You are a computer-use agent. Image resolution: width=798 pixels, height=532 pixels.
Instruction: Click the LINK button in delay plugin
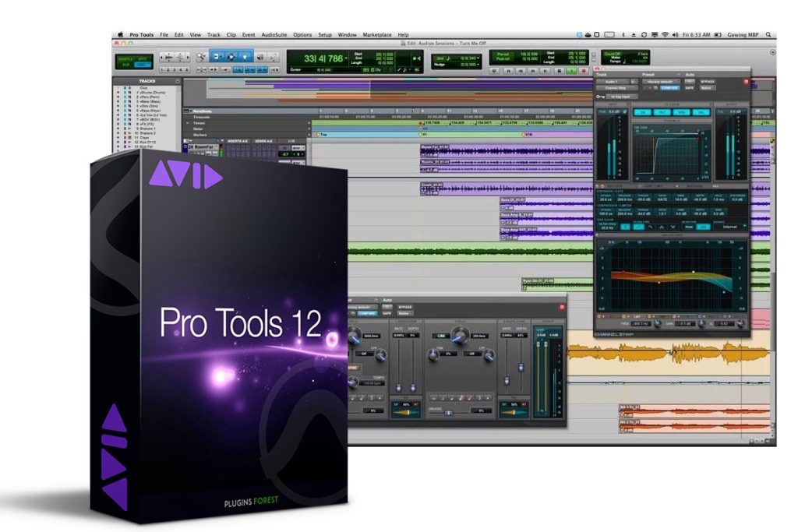tap(441, 336)
